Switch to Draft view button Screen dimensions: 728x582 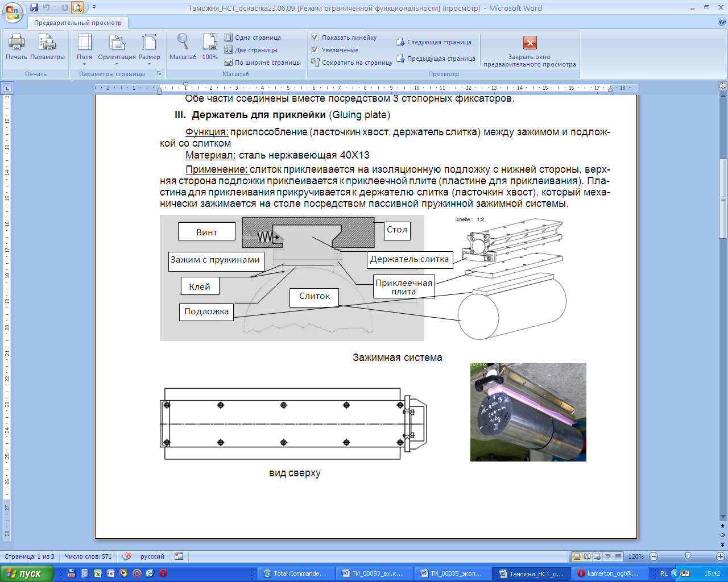point(618,557)
